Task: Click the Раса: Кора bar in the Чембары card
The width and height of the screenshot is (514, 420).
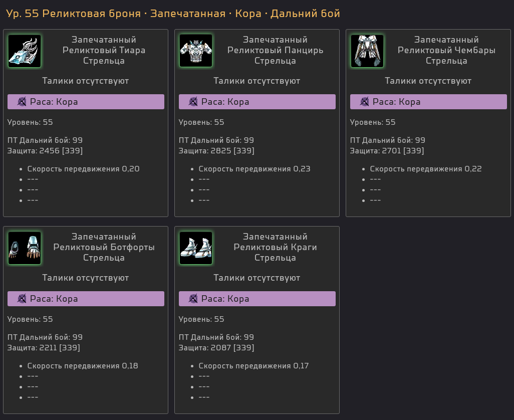Action: (428, 102)
